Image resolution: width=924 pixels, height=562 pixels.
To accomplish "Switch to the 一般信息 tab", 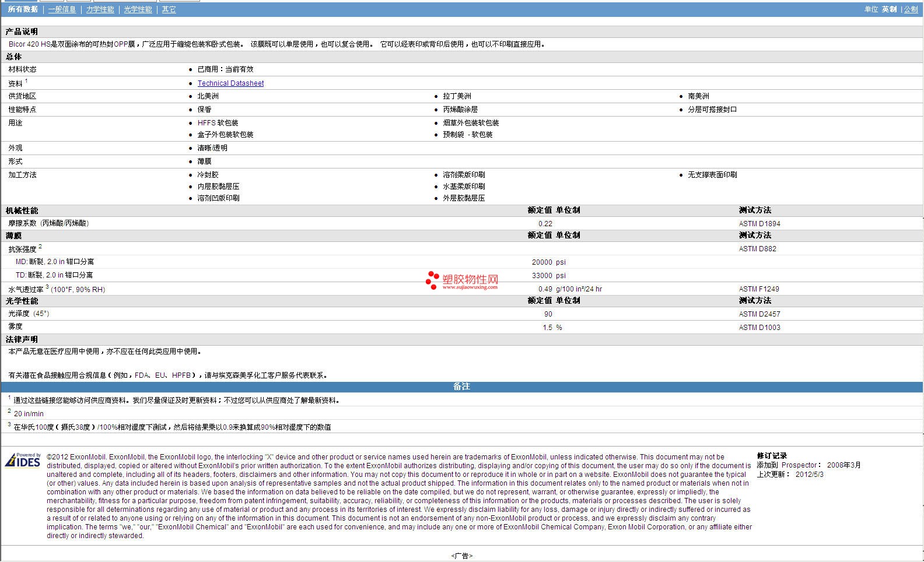I will click(x=62, y=9).
